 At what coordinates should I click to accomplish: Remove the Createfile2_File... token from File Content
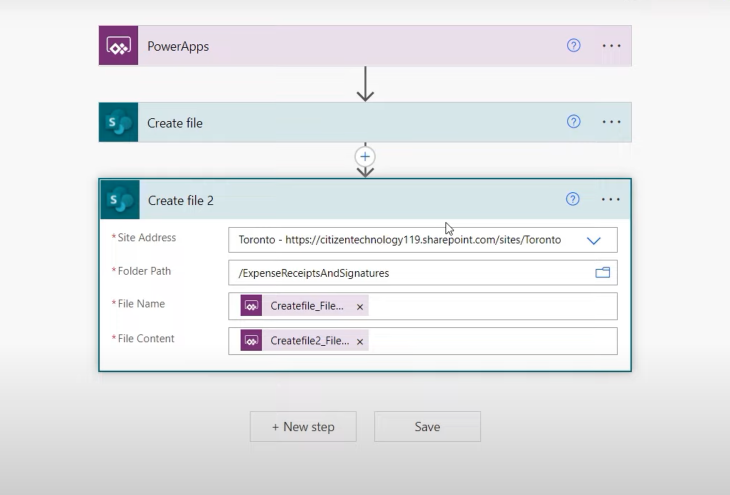pos(360,342)
